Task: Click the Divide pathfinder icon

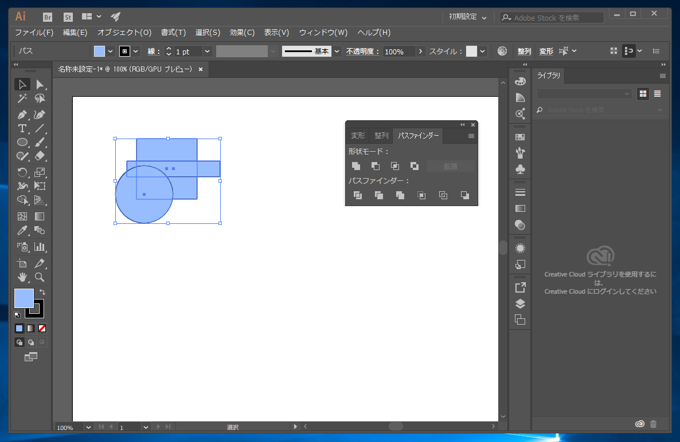Action: pyautogui.click(x=357, y=195)
